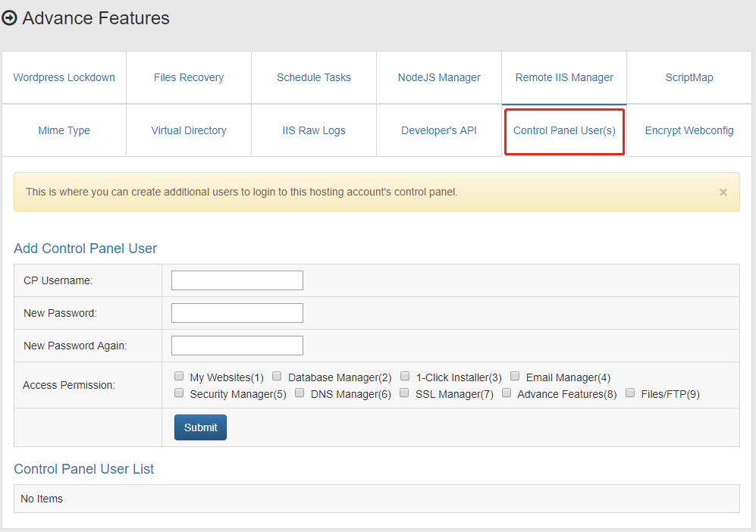756x532 pixels.
Task: Open the Files Recovery tab
Action: click(188, 77)
